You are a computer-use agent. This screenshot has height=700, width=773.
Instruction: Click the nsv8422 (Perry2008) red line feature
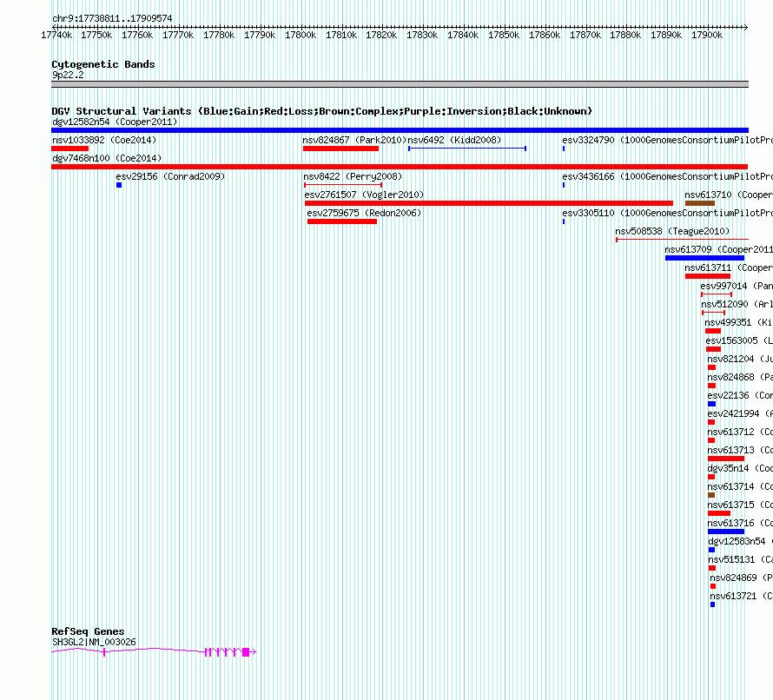[343, 185]
